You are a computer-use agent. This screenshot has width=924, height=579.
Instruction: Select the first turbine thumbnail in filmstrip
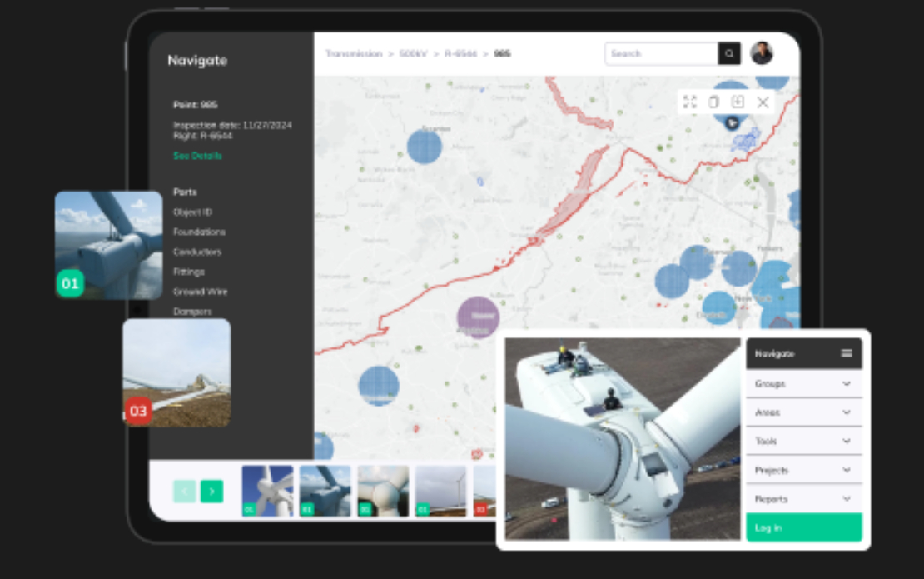[x=267, y=491]
